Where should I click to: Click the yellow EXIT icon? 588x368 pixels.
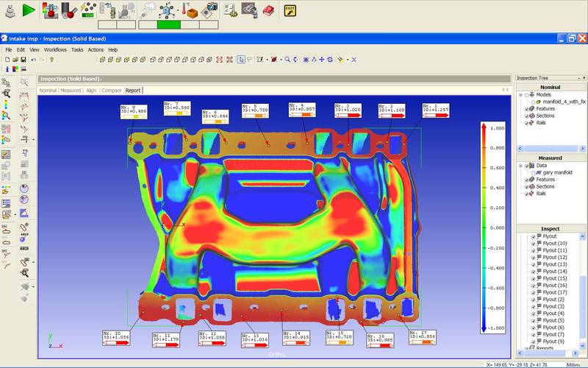click(290, 10)
